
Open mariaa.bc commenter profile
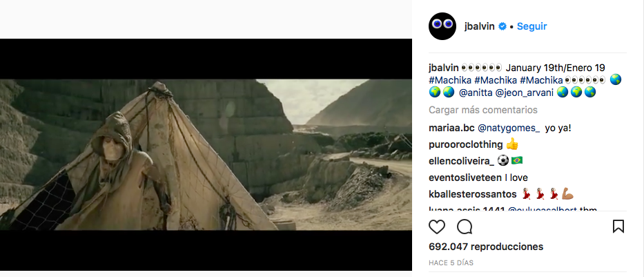tap(452, 128)
